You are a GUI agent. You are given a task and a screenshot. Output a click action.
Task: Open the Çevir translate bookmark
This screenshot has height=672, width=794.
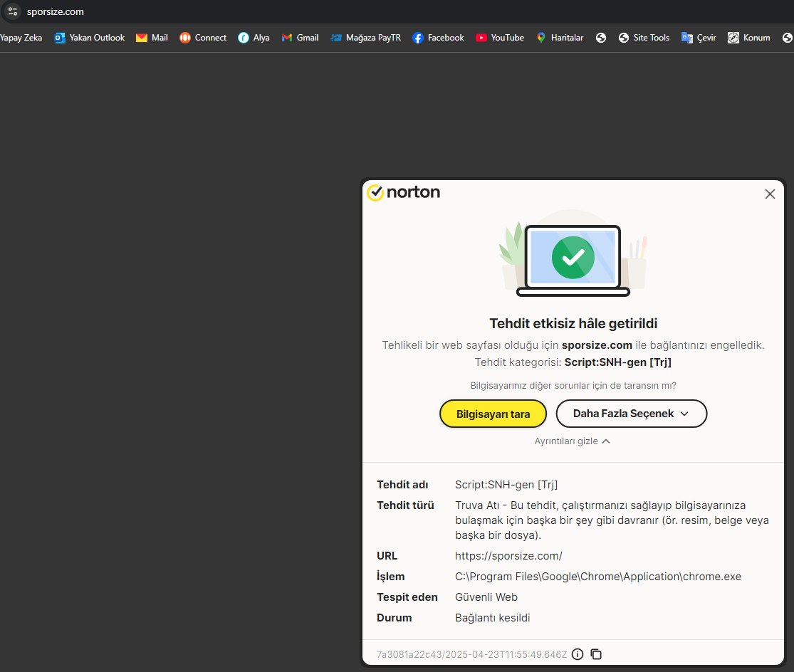tap(699, 38)
